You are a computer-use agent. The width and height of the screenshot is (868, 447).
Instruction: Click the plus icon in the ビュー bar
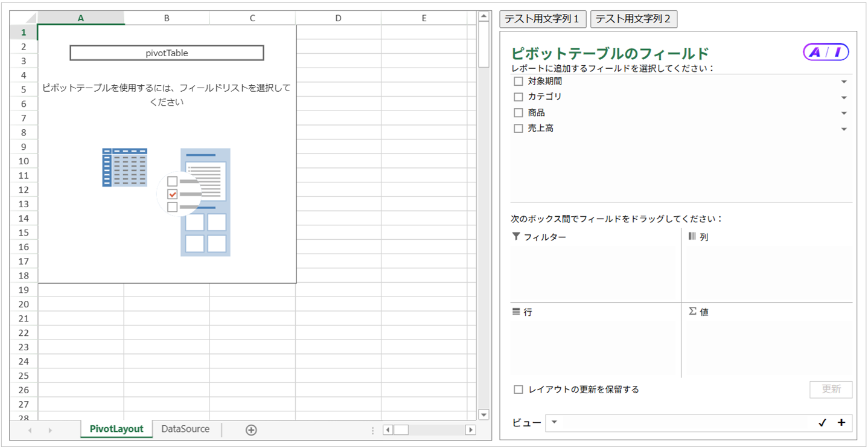(x=841, y=423)
